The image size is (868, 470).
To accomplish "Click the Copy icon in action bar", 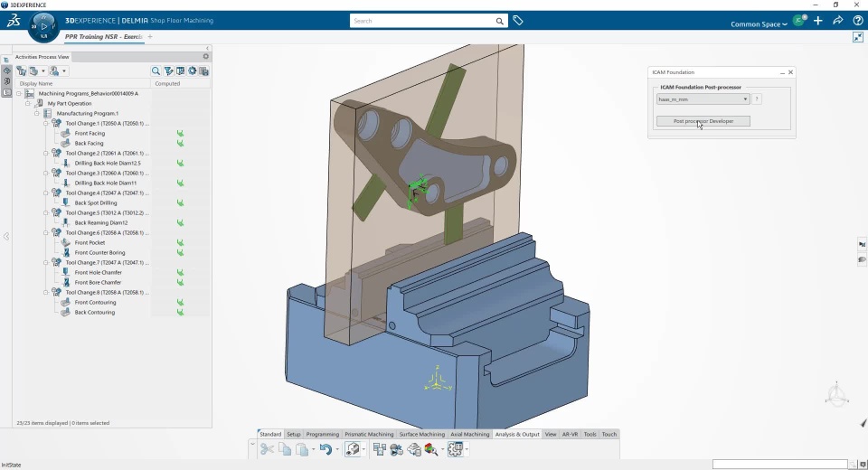I will coord(285,449).
